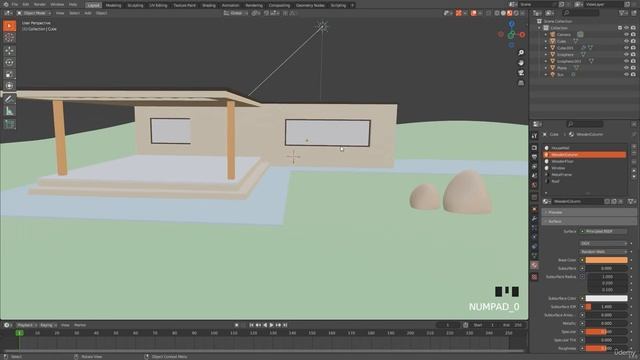Click the viewport zoom magnifier icon
The image size is (640, 360).
521,53
